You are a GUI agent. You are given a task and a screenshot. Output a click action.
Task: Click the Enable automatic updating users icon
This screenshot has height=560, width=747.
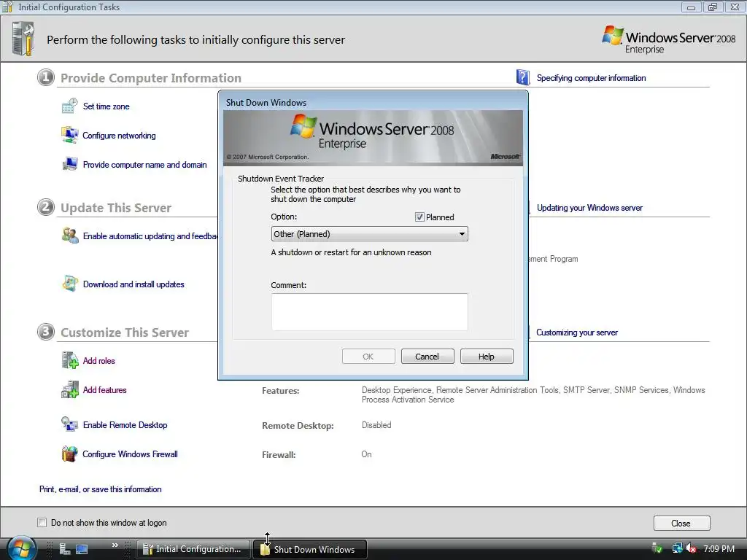tap(69, 236)
